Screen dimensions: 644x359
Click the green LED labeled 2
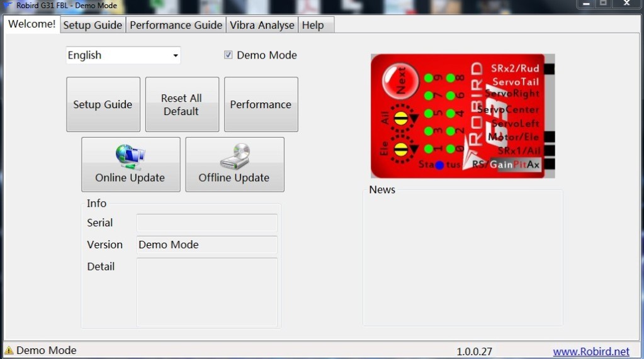[x=451, y=131]
